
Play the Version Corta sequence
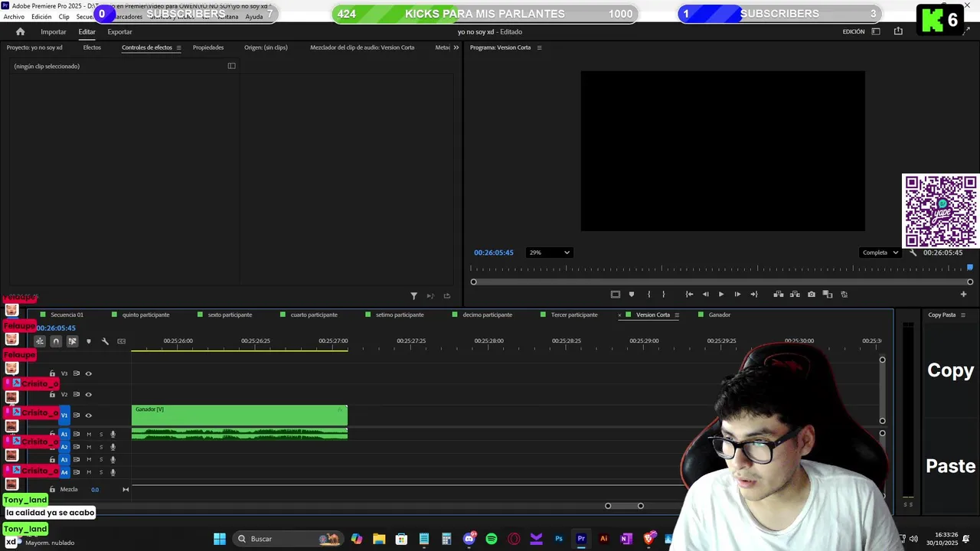(x=720, y=294)
